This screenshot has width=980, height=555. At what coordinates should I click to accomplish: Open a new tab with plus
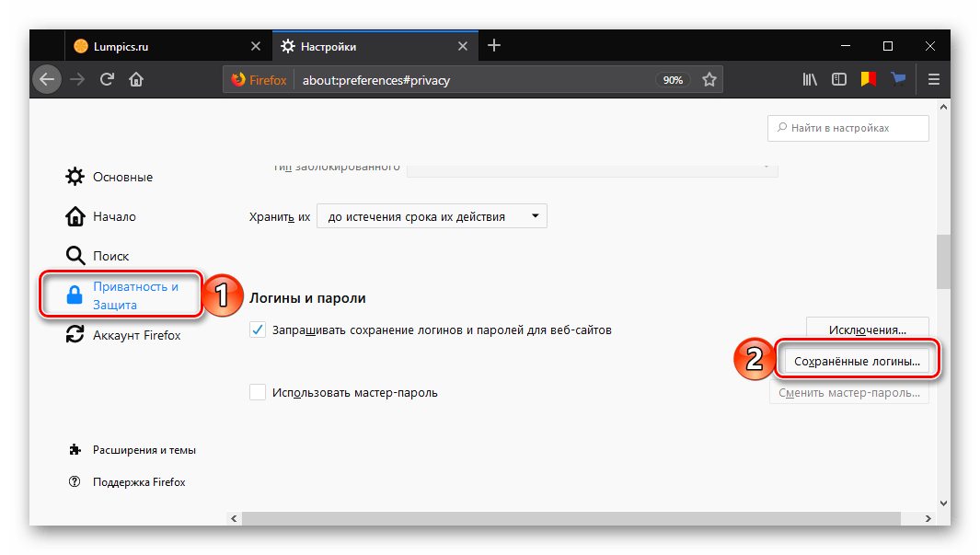coord(494,46)
